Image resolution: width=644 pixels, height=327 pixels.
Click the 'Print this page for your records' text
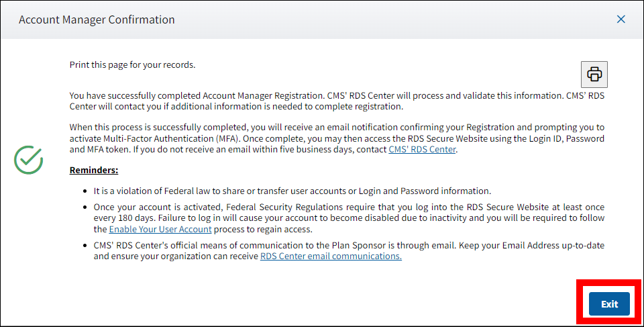coord(132,65)
